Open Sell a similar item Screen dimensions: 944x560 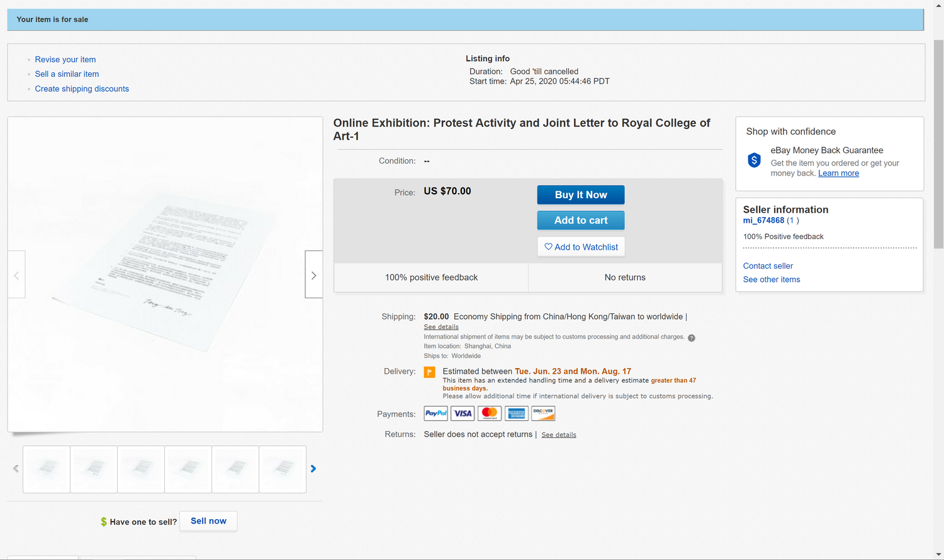tap(67, 74)
